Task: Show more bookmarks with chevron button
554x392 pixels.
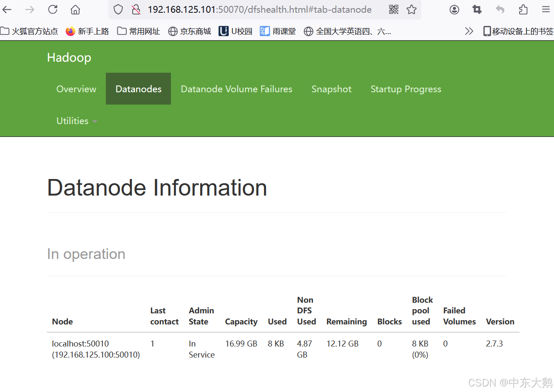Action: click(x=469, y=31)
